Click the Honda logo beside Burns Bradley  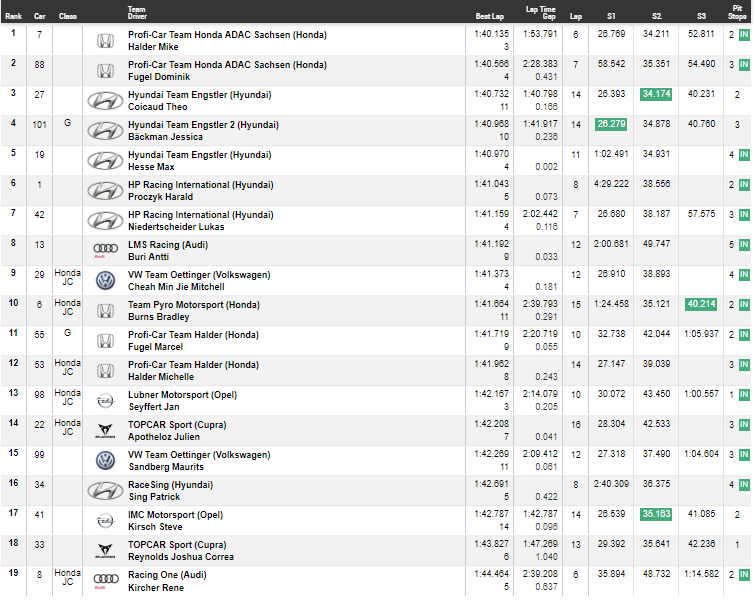(105, 311)
